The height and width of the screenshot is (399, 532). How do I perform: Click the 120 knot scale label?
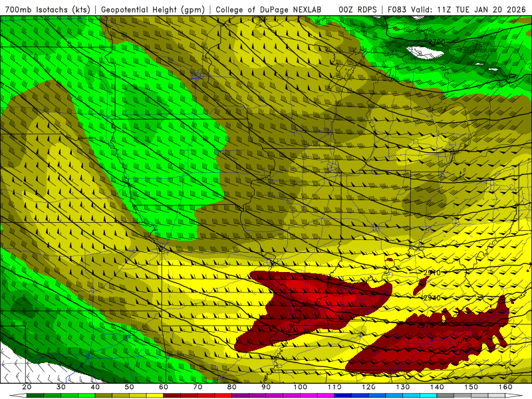[368, 387]
